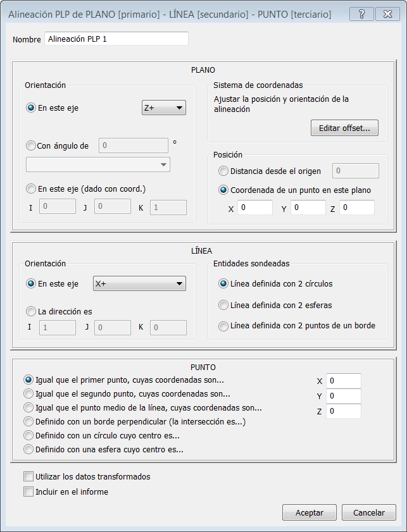This screenshot has width=407, height=532.
Task: Check 'Incluir en el informe'
Action: [x=28, y=492]
